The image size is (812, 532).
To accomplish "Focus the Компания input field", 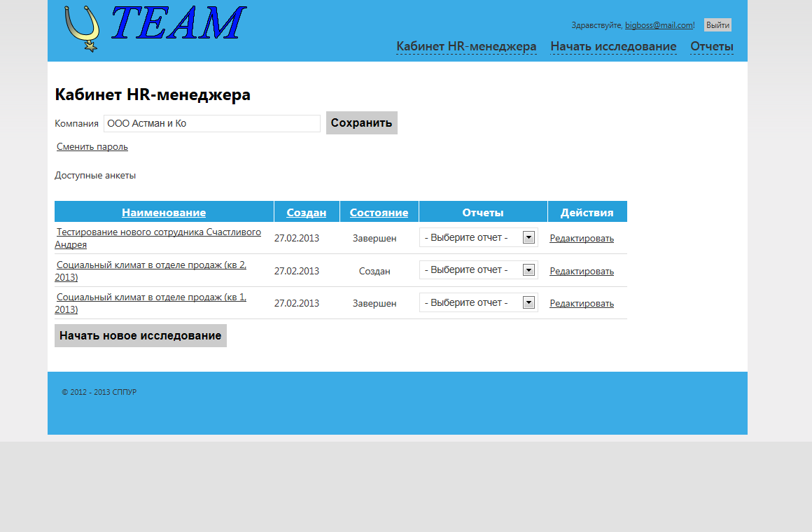I will point(212,123).
